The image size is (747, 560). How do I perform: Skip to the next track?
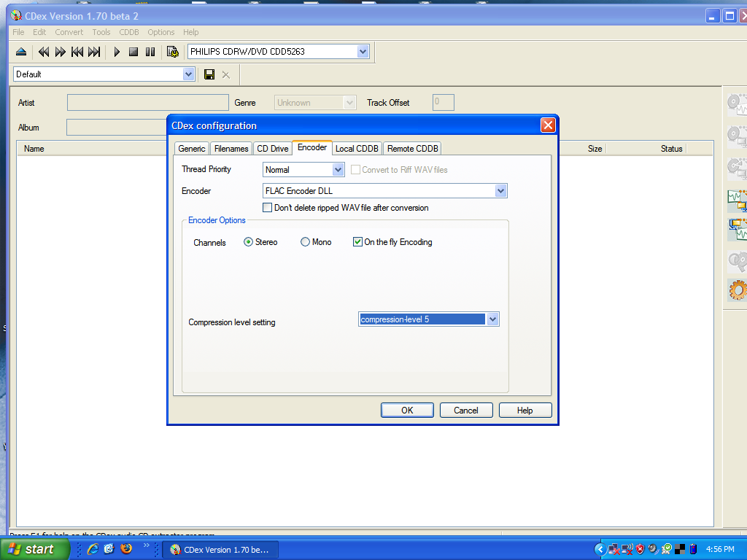pos(94,52)
